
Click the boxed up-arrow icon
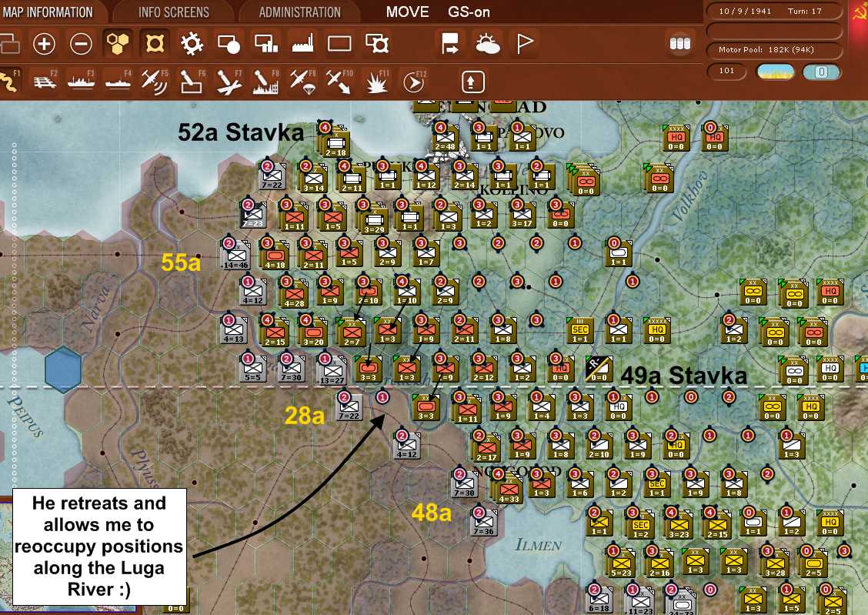click(x=472, y=82)
